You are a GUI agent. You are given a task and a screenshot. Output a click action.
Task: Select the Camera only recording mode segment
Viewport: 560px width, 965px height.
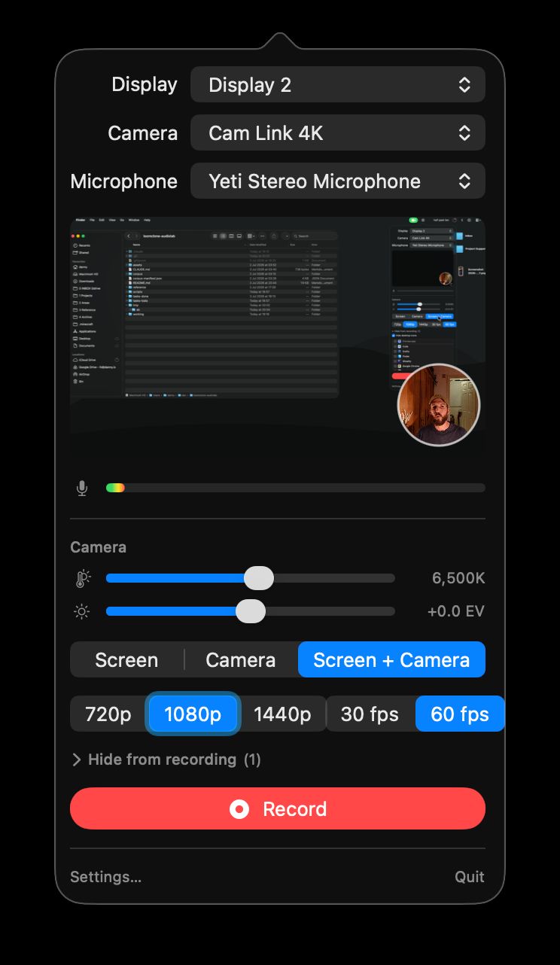coord(241,659)
